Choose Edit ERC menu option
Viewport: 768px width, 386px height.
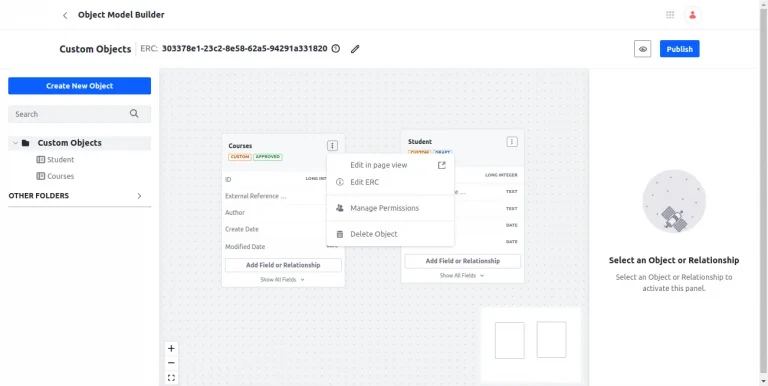coord(390,182)
